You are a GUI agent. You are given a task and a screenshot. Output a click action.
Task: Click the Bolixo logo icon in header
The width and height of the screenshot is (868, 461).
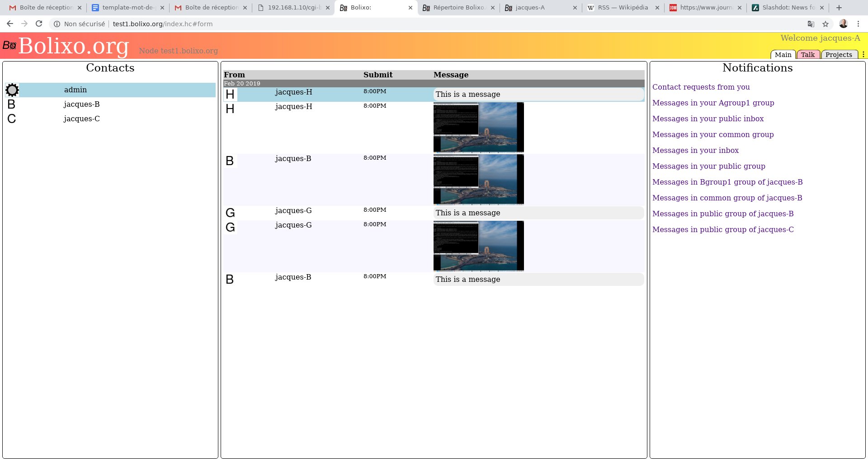tap(9, 45)
